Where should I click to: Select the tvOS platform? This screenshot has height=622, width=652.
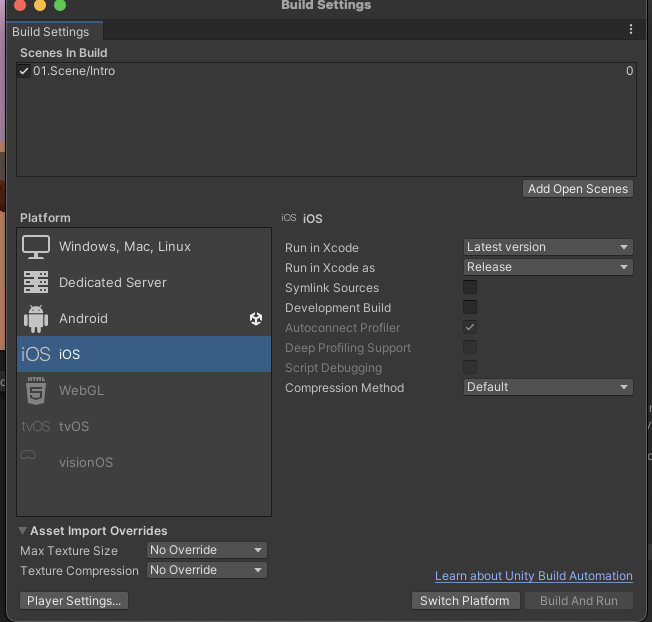coord(144,427)
